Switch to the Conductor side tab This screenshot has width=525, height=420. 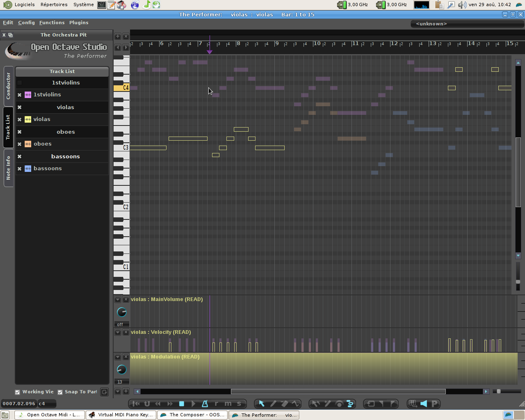[8, 86]
